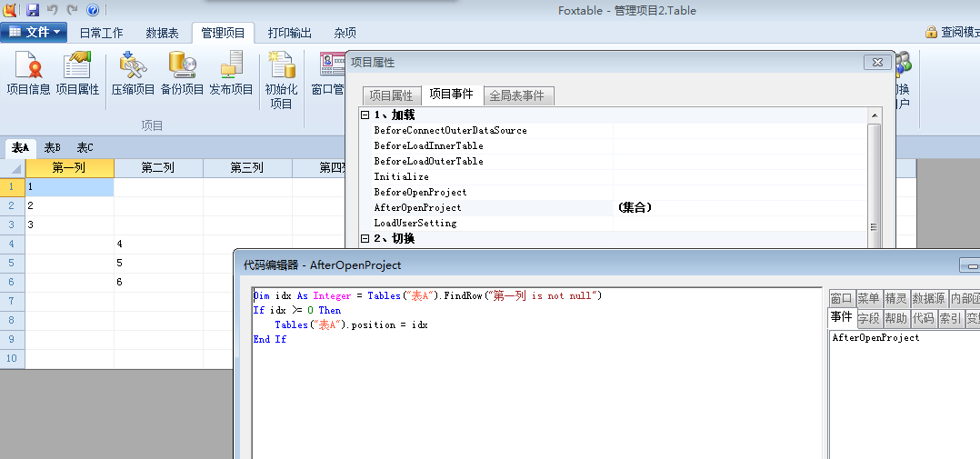The height and width of the screenshot is (459, 980).
Task: Switch to sheet tab 表B
Action: [53, 148]
